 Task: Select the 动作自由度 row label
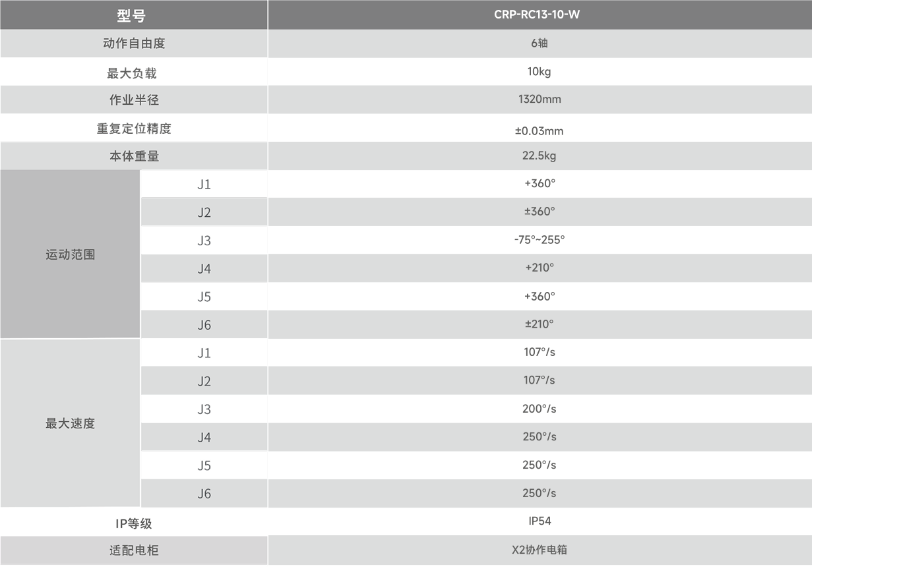[134, 44]
